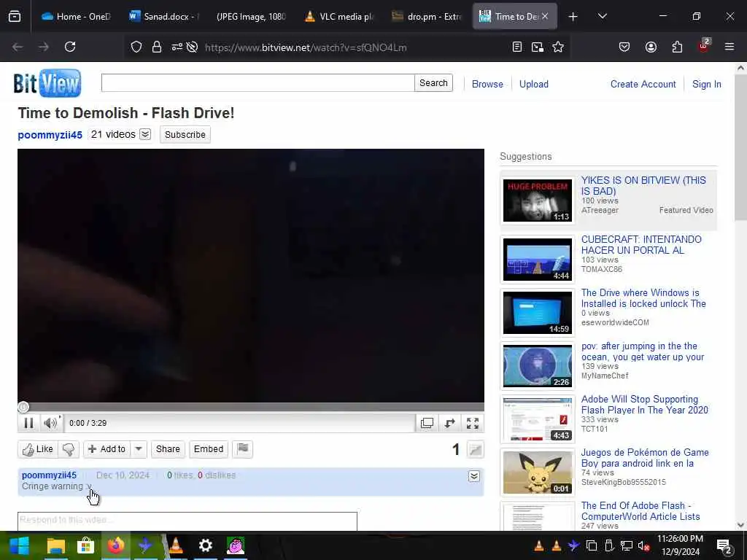Focus the BitView search input field

tap(258, 83)
